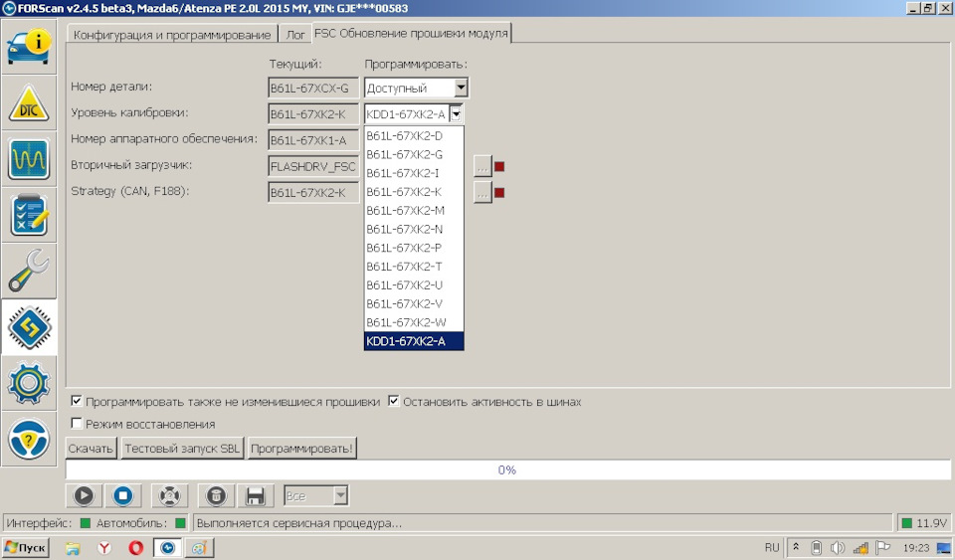Open the tests checklist section icon
The height and width of the screenshot is (560, 955).
coord(29,216)
